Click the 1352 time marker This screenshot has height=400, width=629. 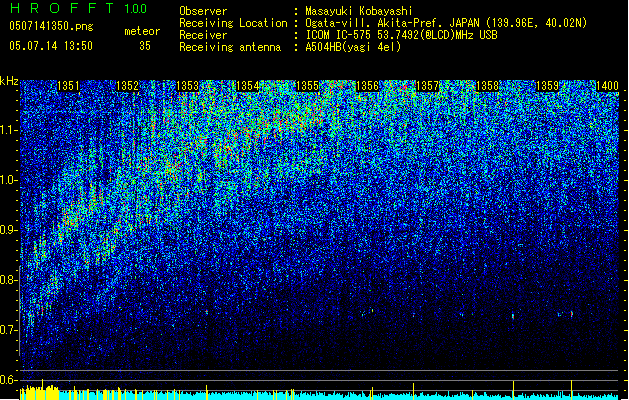point(127,86)
